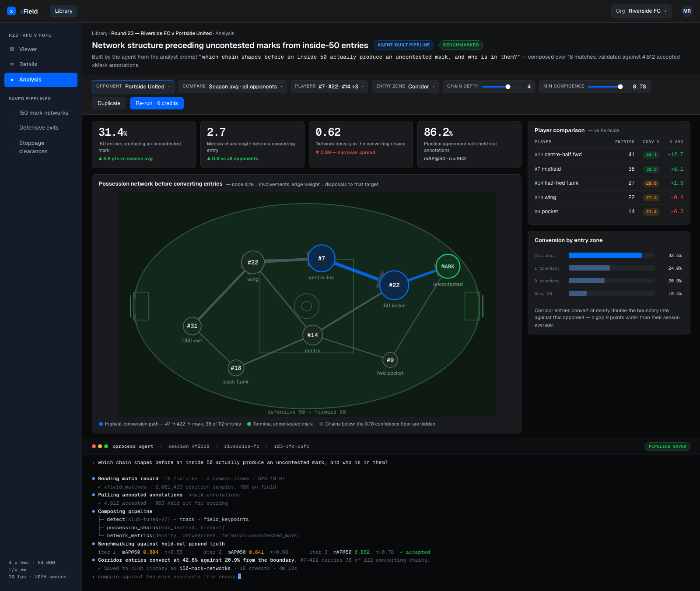700x591 pixels.
Task: Sort by Δ Avg column header
Action: click(x=676, y=142)
